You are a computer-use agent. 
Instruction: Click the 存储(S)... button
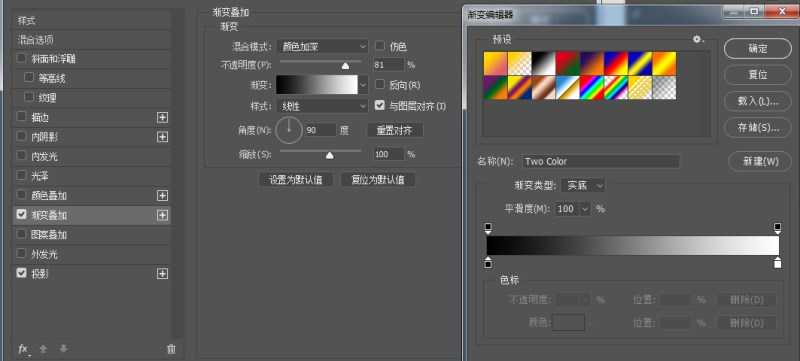point(758,127)
